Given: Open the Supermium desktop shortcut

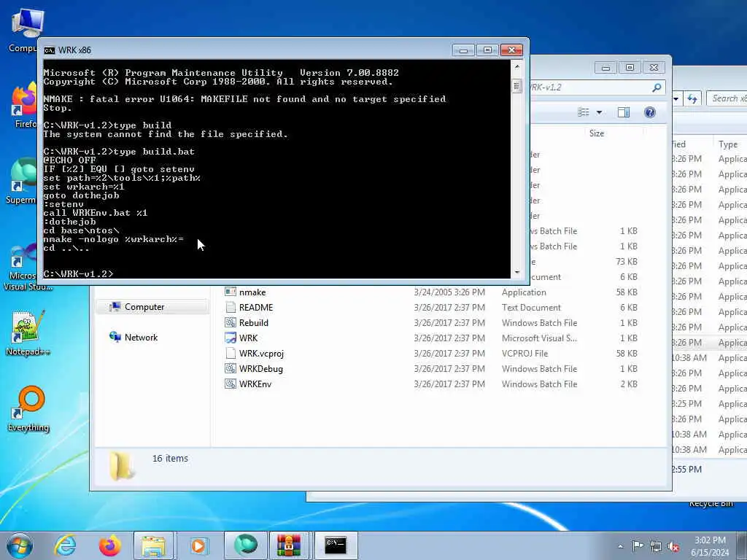Looking at the screenshot, I should [21, 182].
